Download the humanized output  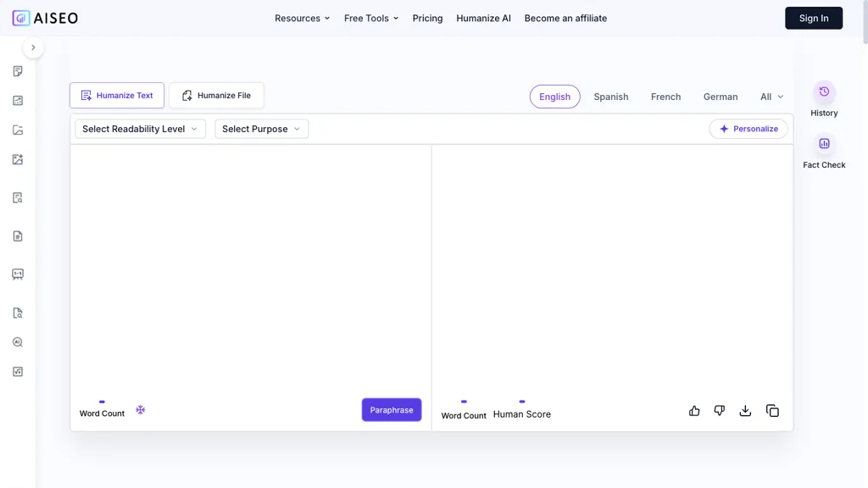click(x=745, y=411)
